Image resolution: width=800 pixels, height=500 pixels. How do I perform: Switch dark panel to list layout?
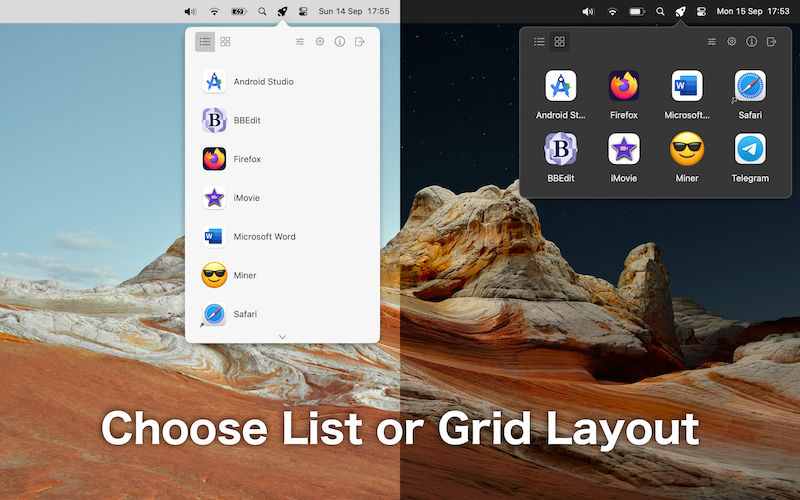click(539, 42)
